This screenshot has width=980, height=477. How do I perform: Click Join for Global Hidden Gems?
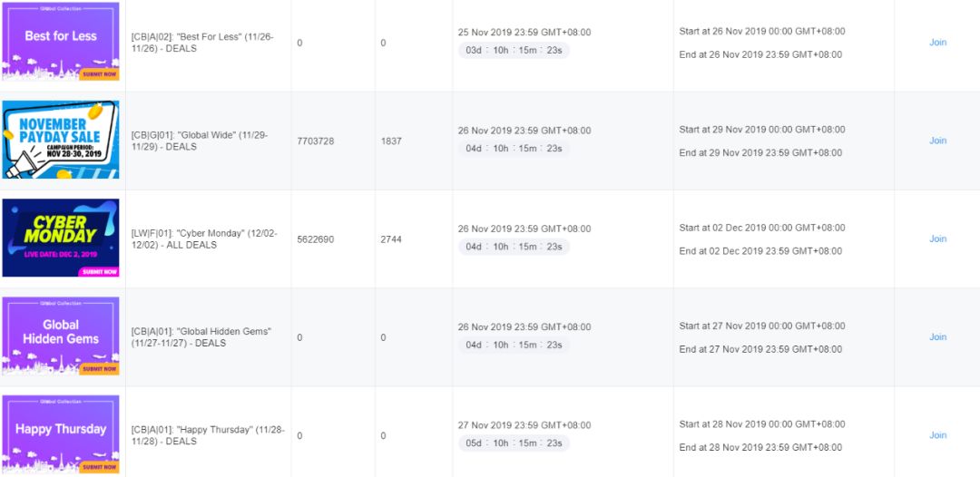[937, 337]
